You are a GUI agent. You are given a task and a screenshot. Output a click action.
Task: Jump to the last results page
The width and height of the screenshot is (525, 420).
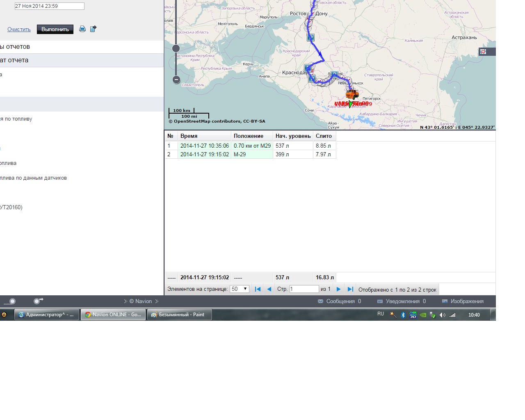click(x=350, y=289)
